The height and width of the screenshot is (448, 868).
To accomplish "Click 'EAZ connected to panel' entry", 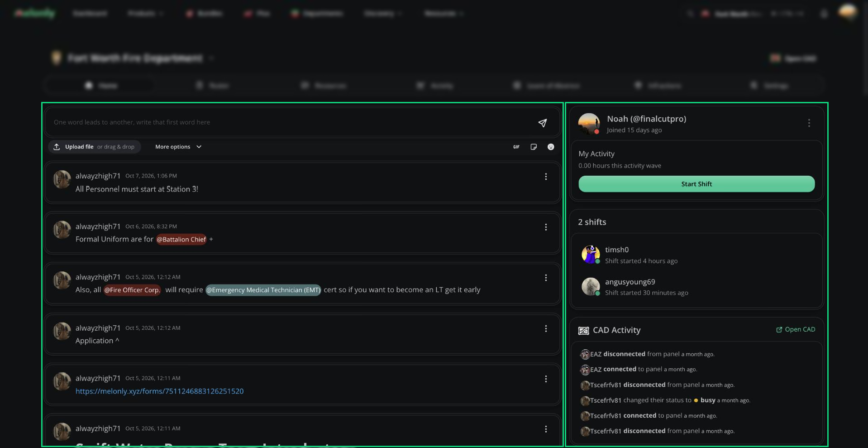I will [x=639, y=369].
